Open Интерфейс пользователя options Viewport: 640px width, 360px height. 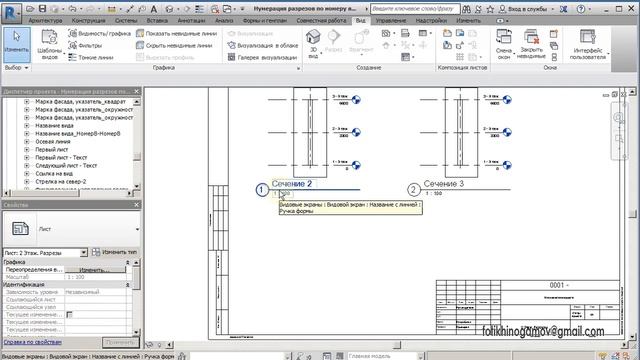pyautogui.click(x=588, y=44)
